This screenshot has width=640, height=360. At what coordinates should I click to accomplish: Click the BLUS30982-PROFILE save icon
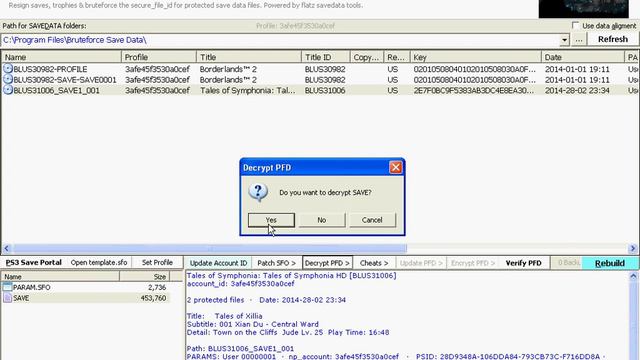pos(8,69)
